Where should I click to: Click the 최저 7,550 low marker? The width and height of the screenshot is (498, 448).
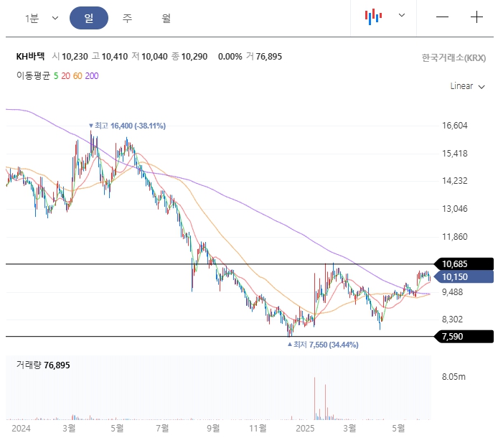pos(323,345)
